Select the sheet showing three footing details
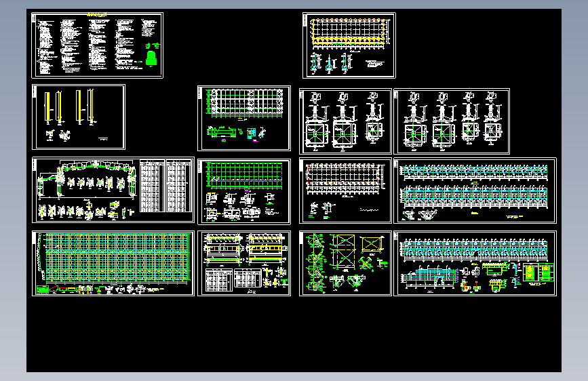This screenshot has width=588, height=381. coord(345,121)
